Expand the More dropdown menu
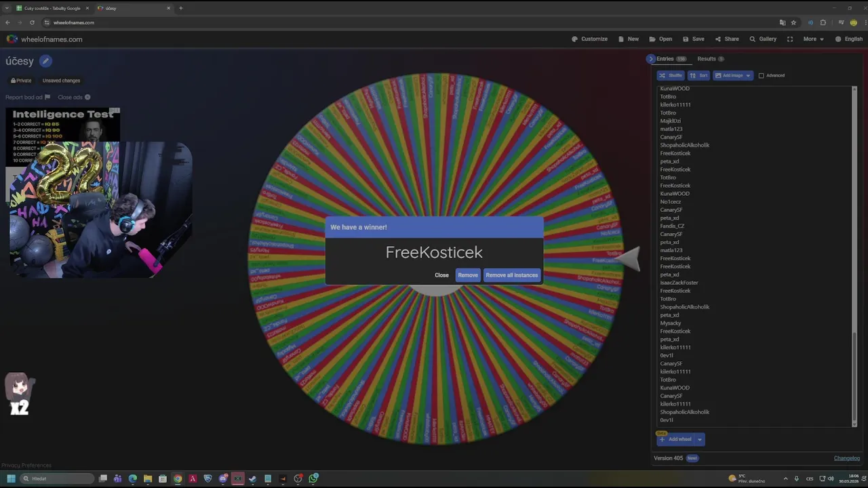The height and width of the screenshot is (488, 868). [813, 39]
